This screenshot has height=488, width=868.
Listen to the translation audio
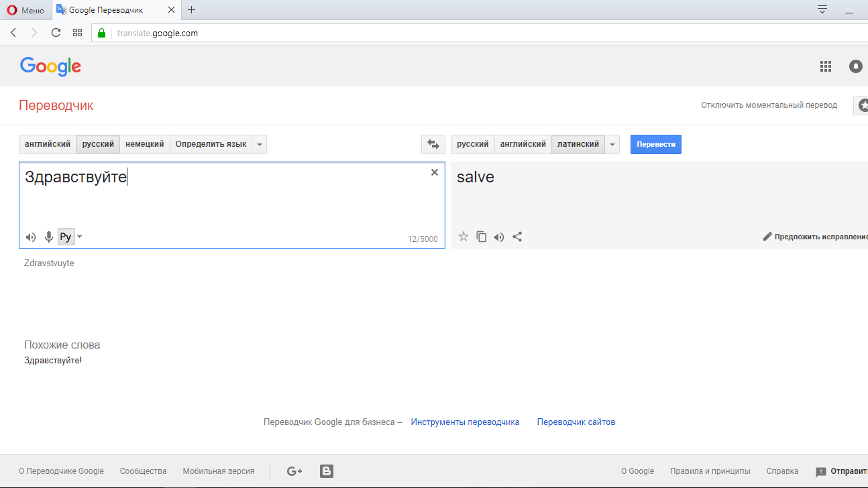point(499,237)
